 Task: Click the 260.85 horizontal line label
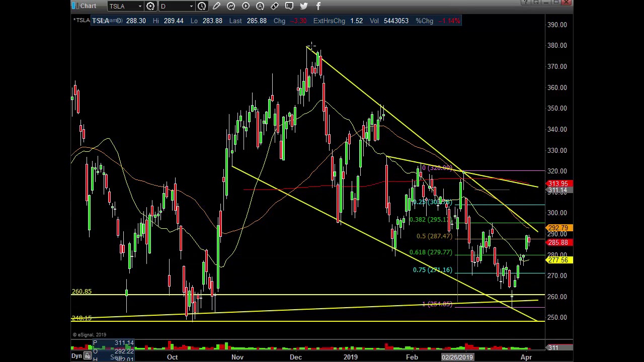(82, 291)
